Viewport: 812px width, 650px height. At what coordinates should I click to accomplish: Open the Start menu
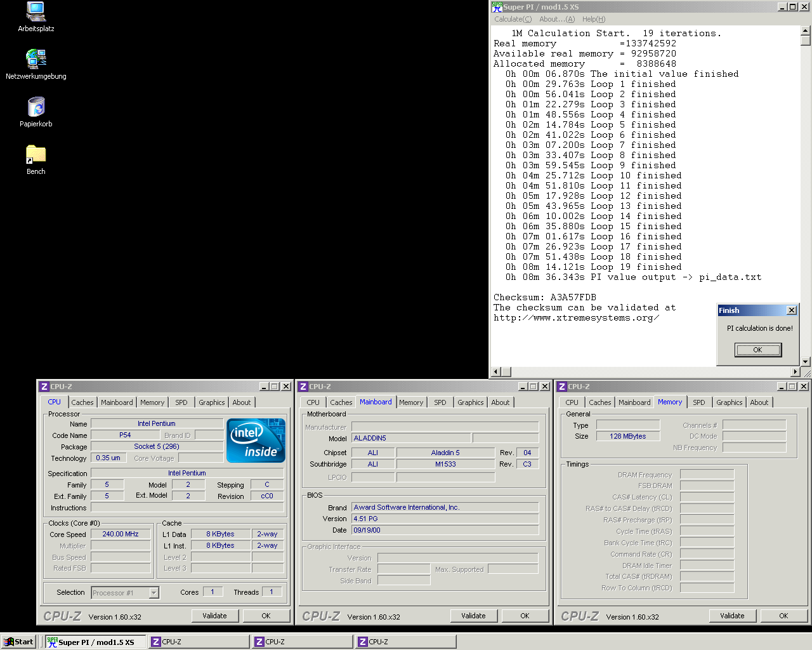18,642
